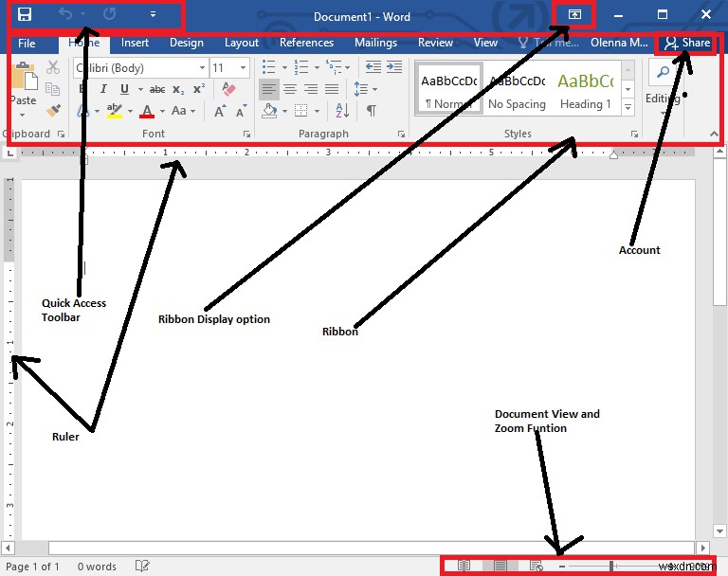Viewport: 728px width, 576px height.
Task: Click the Shading paint bucket icon
Action: pos(270,111)
